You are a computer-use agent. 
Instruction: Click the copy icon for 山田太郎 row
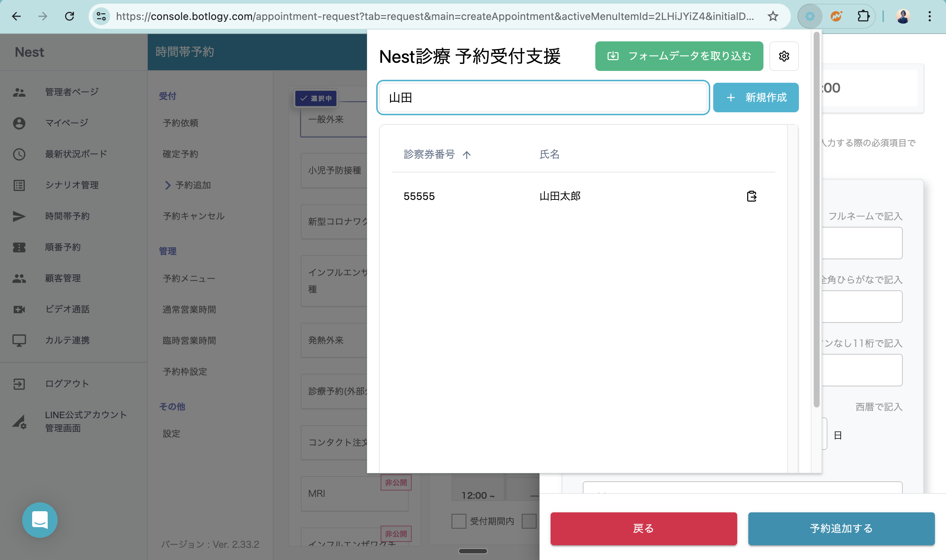(x=751, y=196)
